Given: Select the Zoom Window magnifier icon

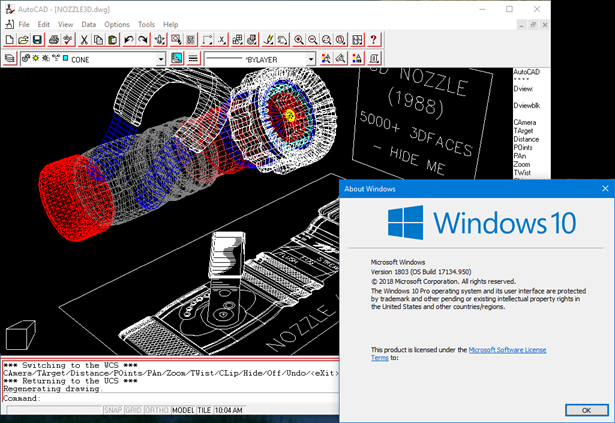Looking at the screenshot, I should [x=326, y=40].
